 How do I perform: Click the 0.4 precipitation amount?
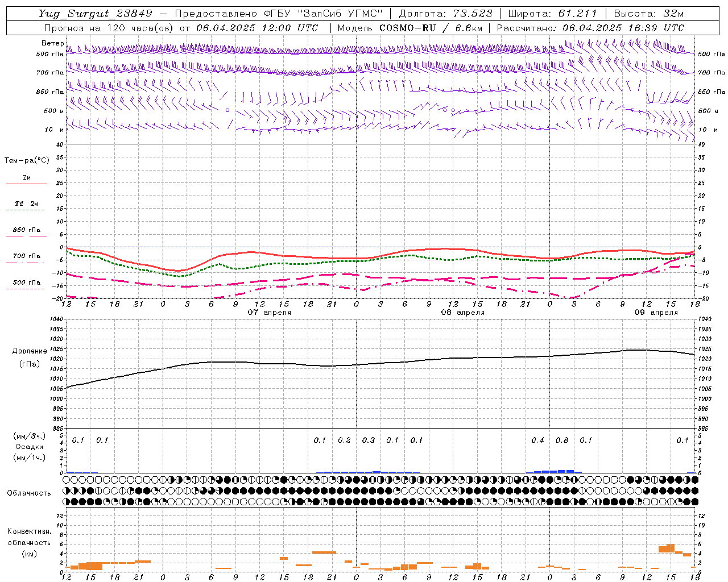(537, 440)
